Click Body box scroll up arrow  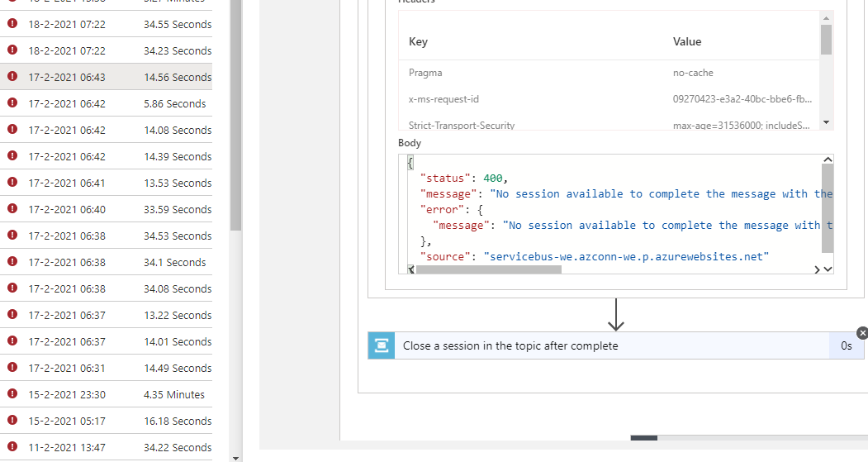[x=828, y=160]
